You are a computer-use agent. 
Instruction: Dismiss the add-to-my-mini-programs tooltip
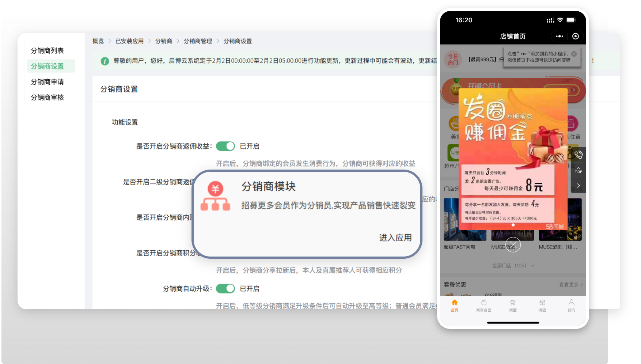click(x=574, y=54)
